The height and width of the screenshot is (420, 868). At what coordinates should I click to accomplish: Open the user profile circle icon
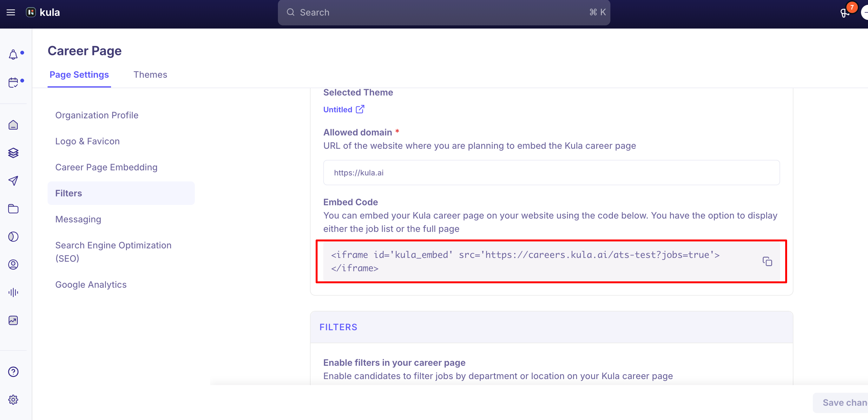(x=13, y=265)
